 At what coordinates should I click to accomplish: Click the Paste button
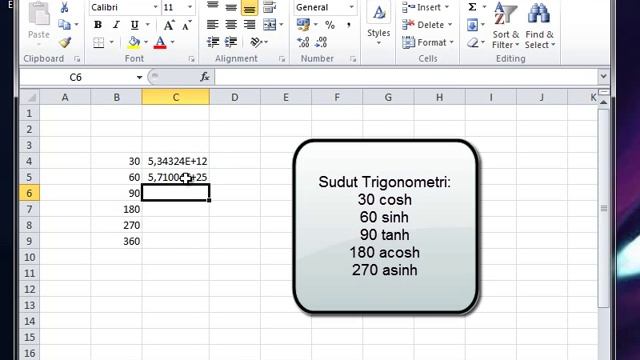(39, 23)
